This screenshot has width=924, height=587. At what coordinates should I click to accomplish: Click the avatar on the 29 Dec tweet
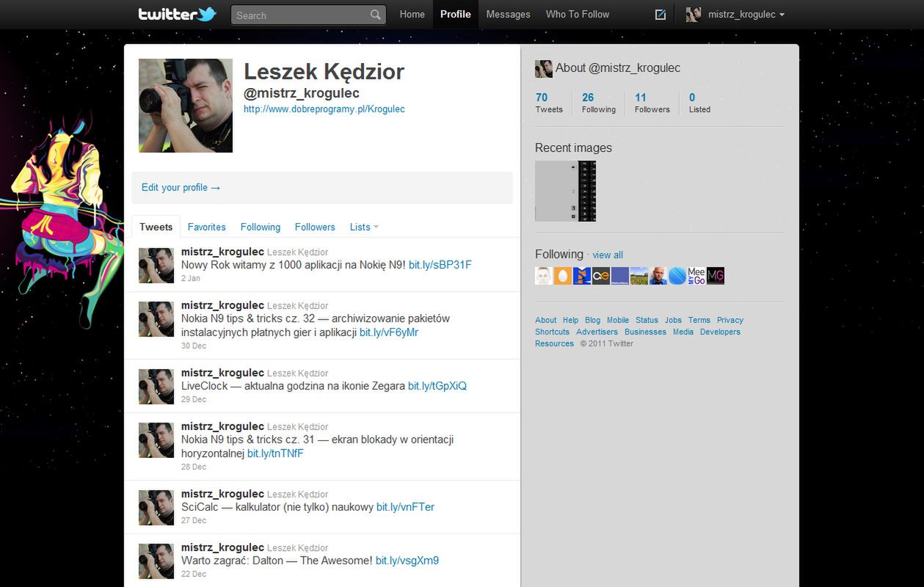pos(156,387)
